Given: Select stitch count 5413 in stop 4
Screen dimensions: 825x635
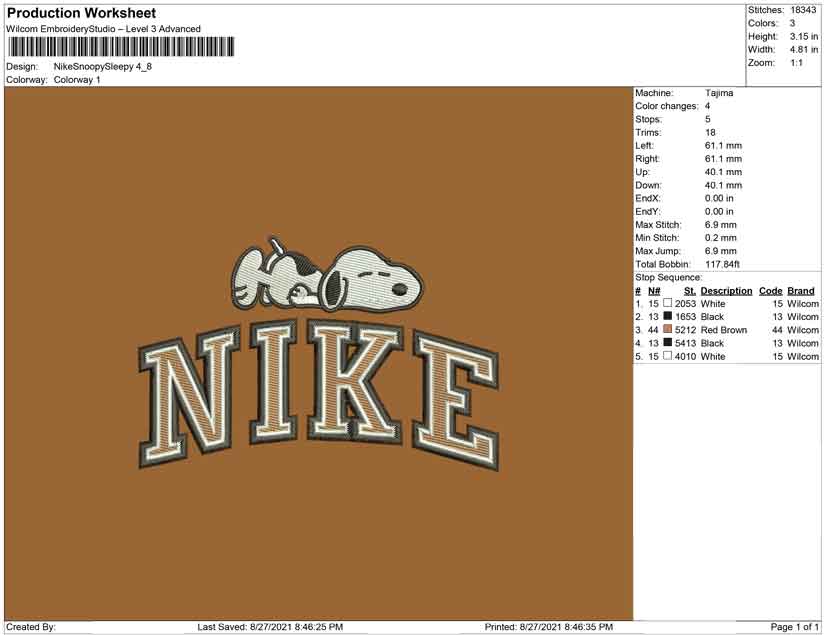Looking at the screenshot, I should (x=685, y=343).
